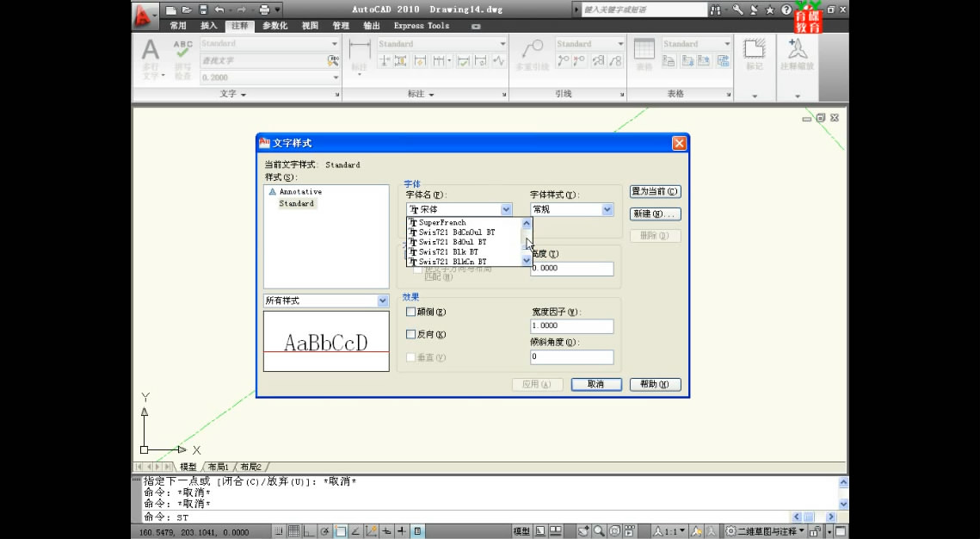This screenshot has height=539, width=980.
Task: Click the Table (表格) icon in ribbon
Action: click(x=644, y=49)
